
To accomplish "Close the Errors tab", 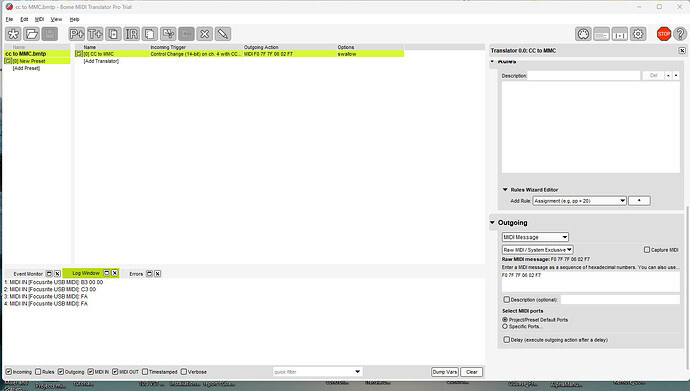I will pyautogui.click(x=157, y=274).
